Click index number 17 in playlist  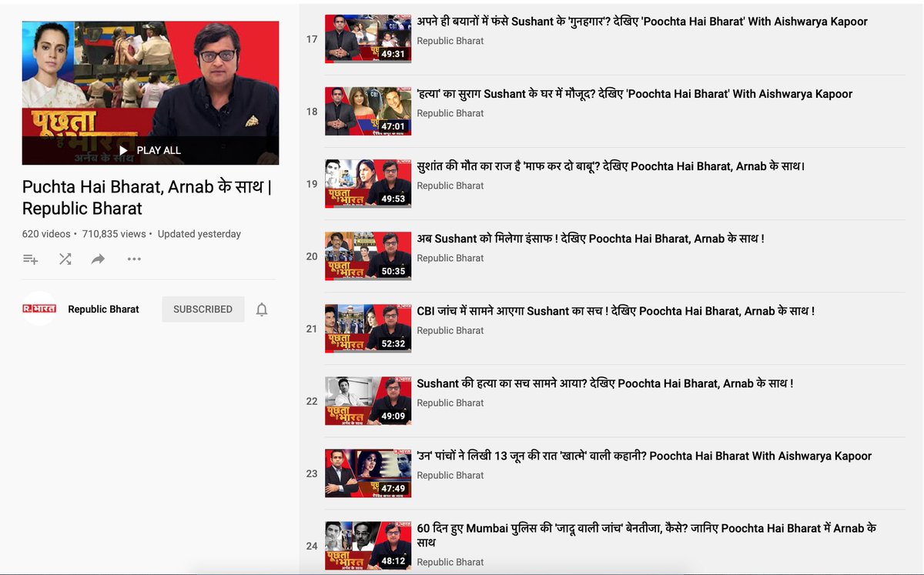tap(312, 39)
